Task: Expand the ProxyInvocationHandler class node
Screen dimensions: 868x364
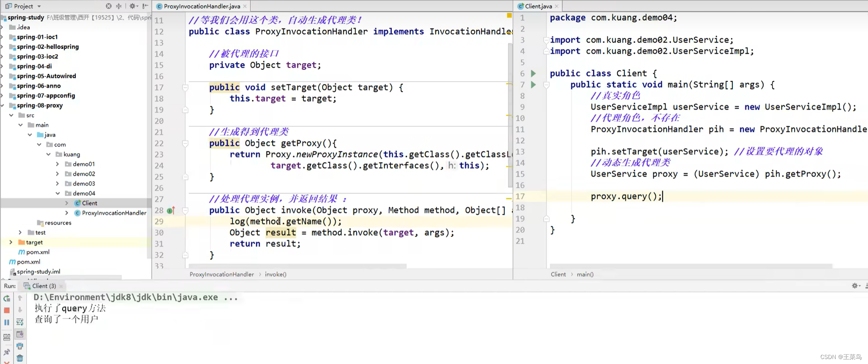Action: point(67,213)
